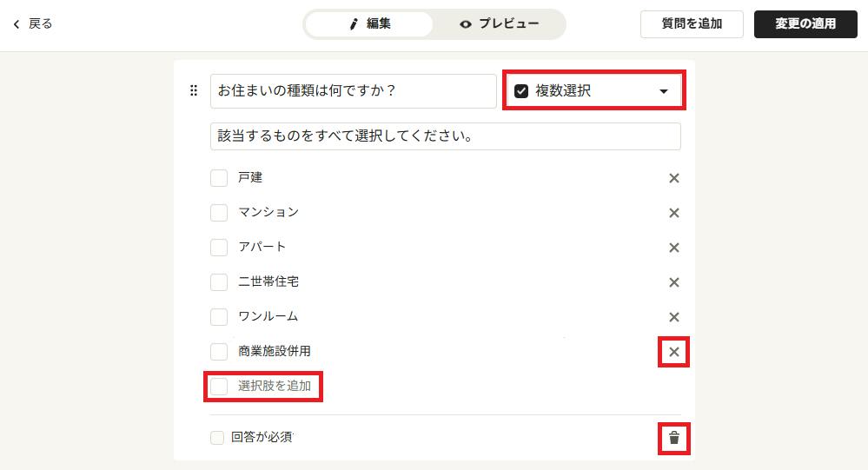Click the question title お住まいの種類は何ですか
The image size is (868, 470).
tap(353, 91)
